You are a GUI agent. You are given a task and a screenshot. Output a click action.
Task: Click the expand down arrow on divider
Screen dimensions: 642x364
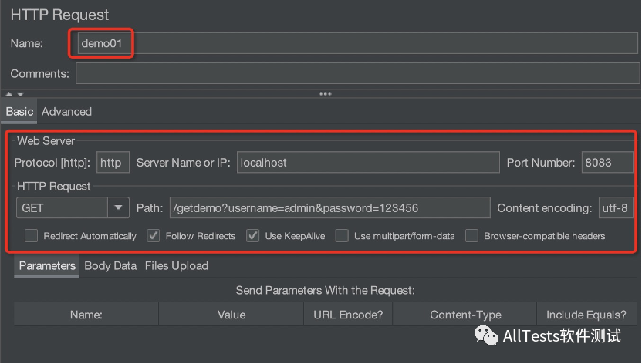tap(20, 94)
